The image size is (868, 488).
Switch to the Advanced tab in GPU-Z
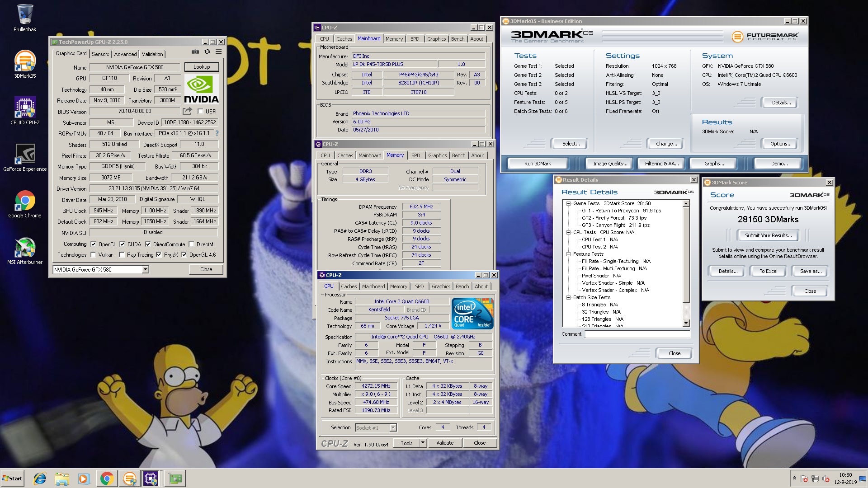[125, 54]
